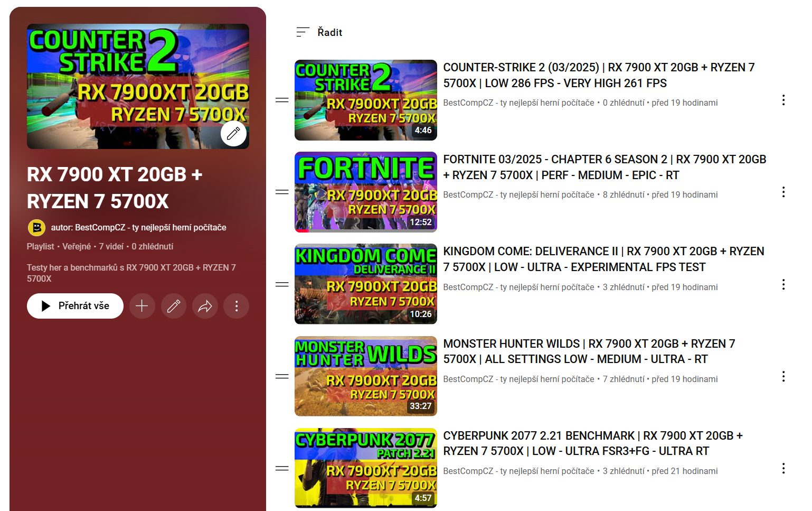Screen dimensions: 812x511
Task: Click the Counter-Strike 2 (03/2025) video title
Action: click(599, 75)
